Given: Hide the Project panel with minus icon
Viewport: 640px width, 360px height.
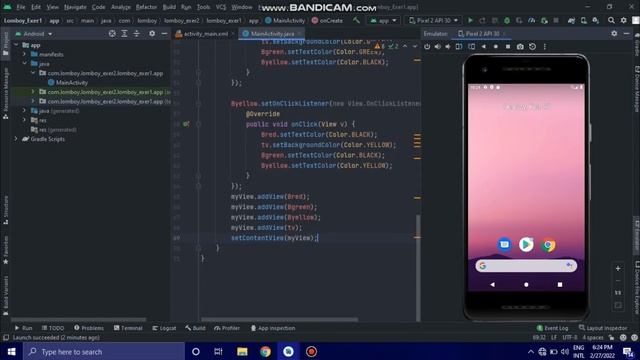Looking at the screenshot, I should tap(164, 33).
